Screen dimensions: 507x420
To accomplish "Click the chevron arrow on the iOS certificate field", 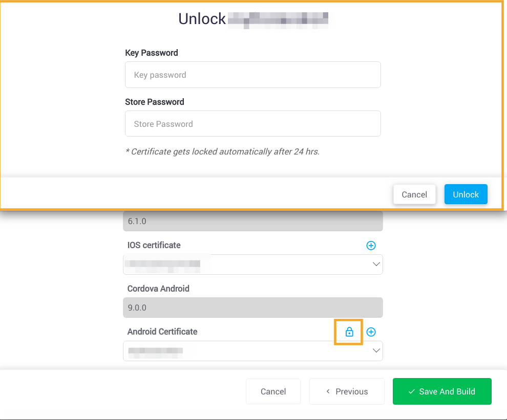I will [376, 264].
